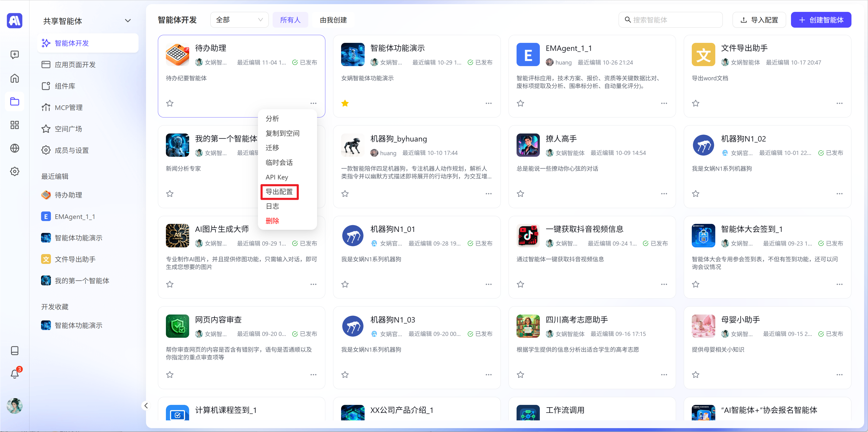The width and height of the screenshot is (868, 432).
Task: Favorite the 待办助理 card star
Action: (x=170, y=103)
